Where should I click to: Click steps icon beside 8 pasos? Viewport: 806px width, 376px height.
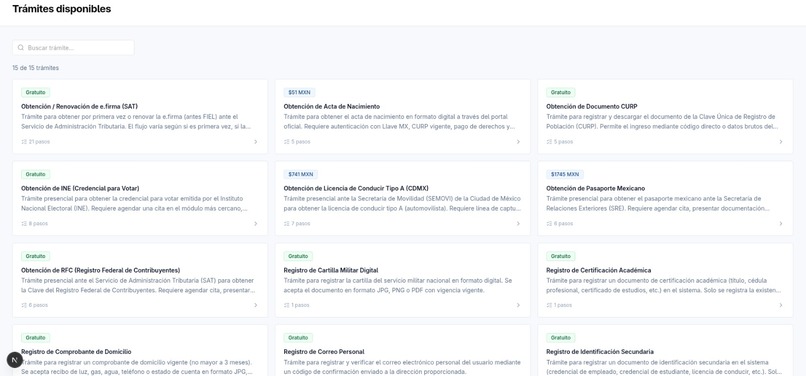(24, 224)
